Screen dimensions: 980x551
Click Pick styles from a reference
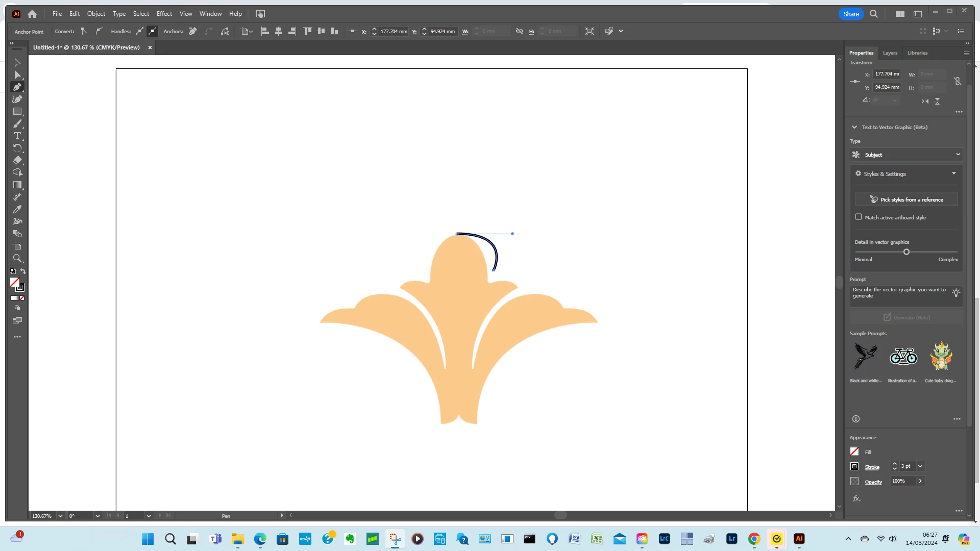click(906, 199)
